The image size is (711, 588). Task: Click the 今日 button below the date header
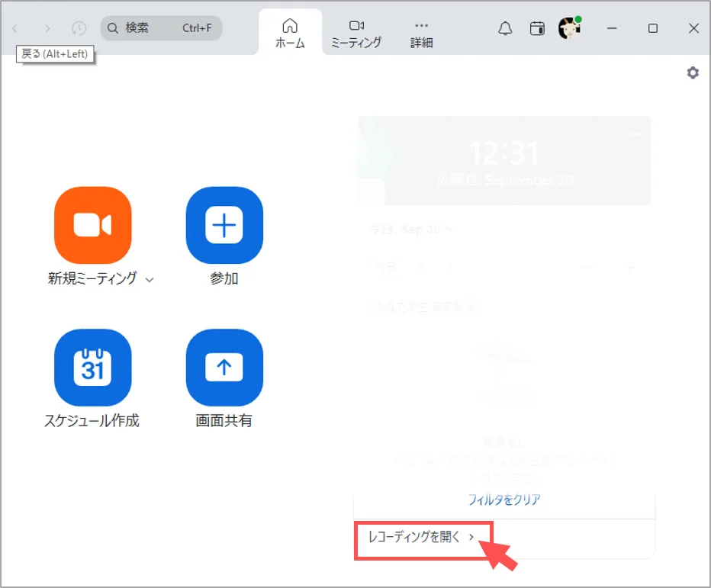tap(386, 267)
